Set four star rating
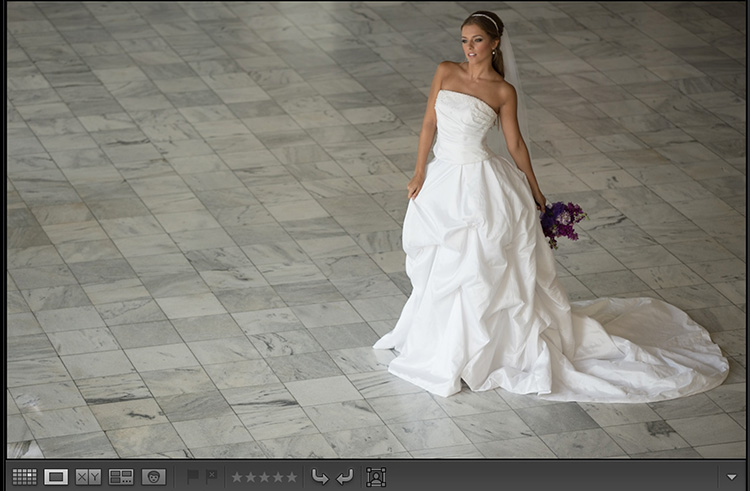The width and height of the screenshot is (750, 491). point(278,477)
